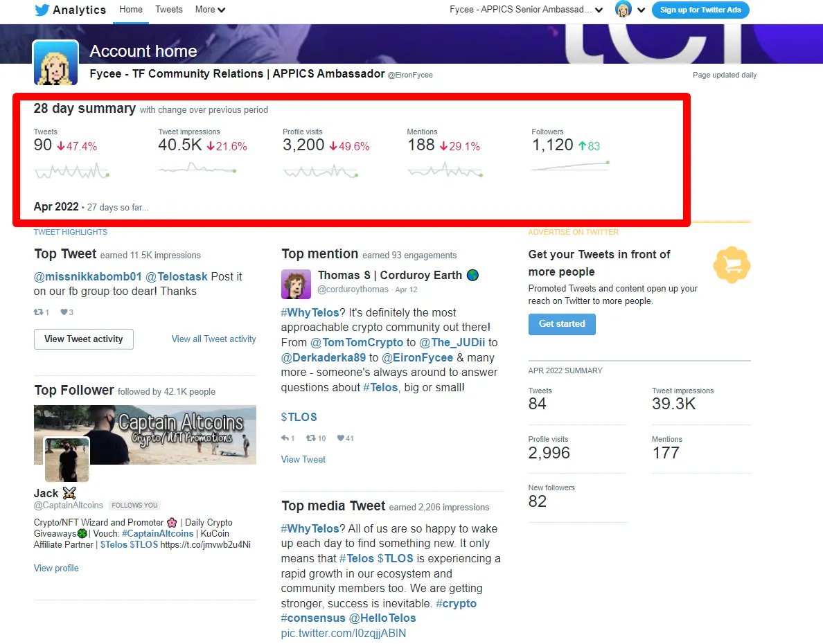Click the @HelloTelos mention
823x644 pixels.
click(382, 618)
